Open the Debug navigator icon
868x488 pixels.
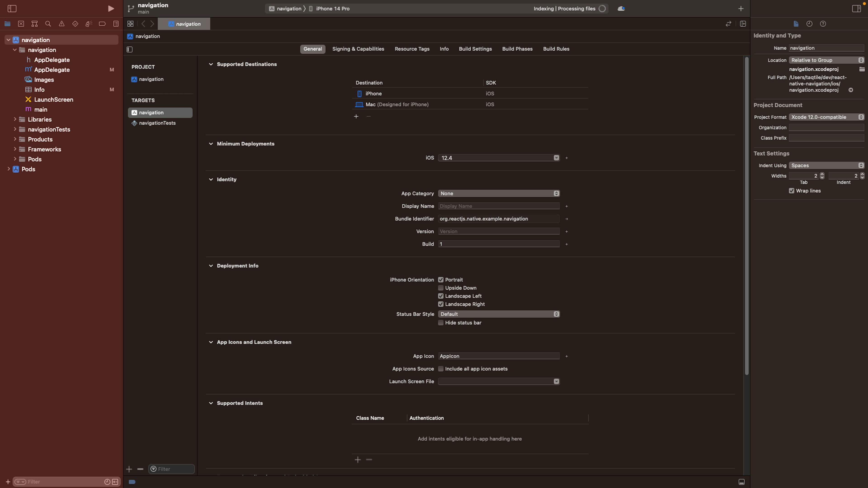[x=89, y=23]
